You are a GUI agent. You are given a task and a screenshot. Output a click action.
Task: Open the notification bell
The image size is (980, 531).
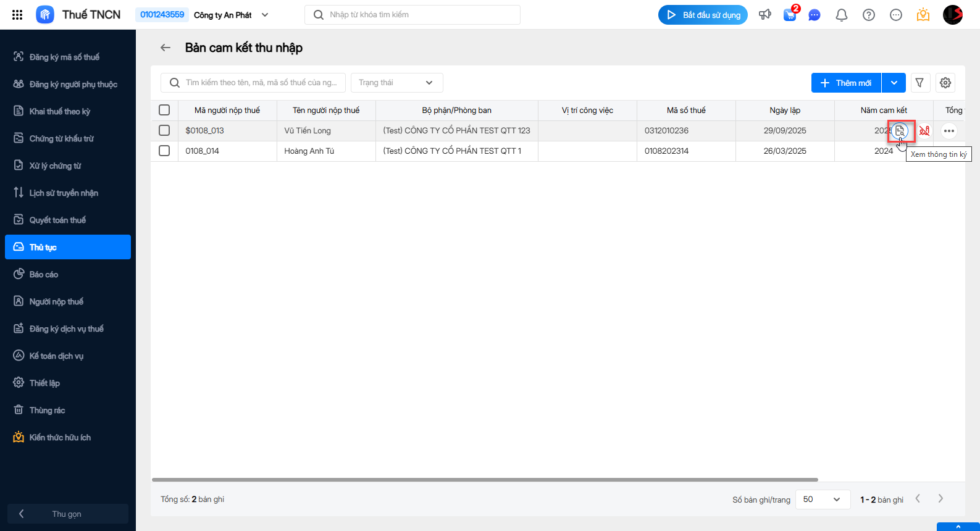tap(842, 15)
